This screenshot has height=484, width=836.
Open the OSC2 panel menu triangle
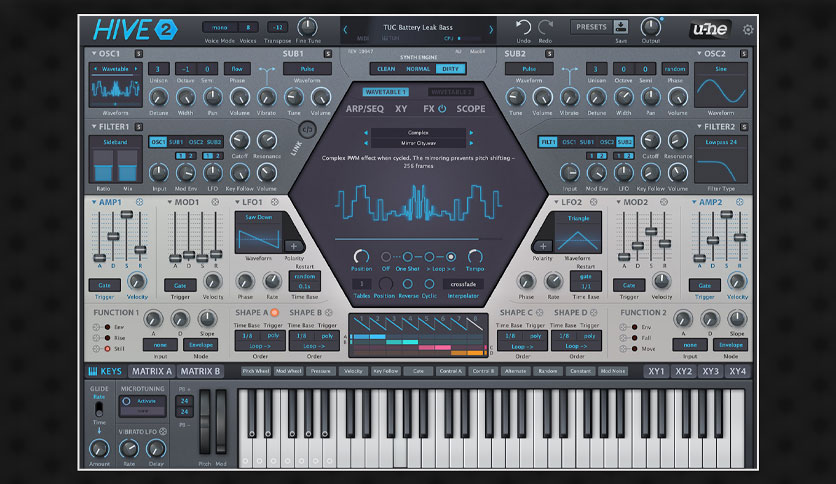(x=699, y=54)
